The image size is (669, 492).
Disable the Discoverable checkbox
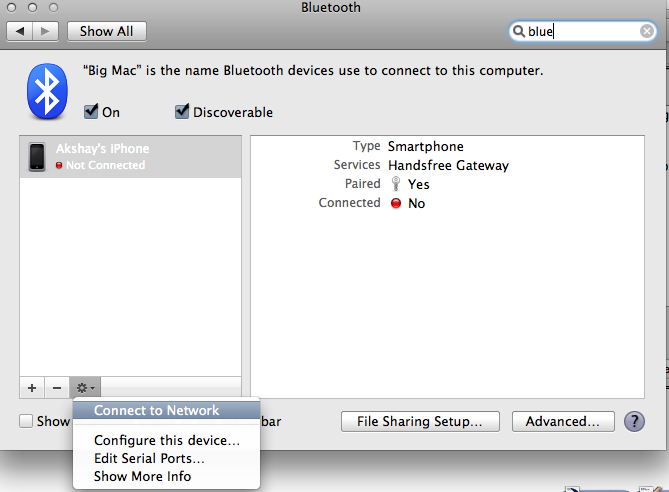pos(182,112)
